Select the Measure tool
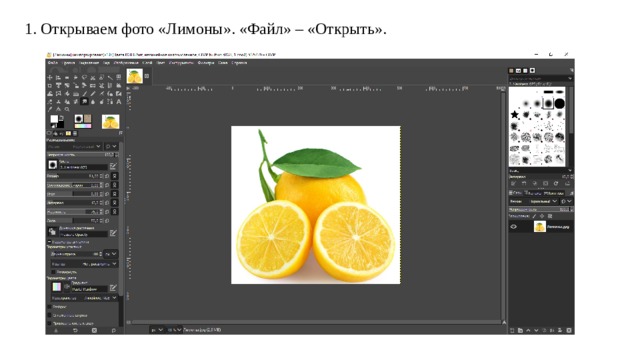 pos(58,109)
